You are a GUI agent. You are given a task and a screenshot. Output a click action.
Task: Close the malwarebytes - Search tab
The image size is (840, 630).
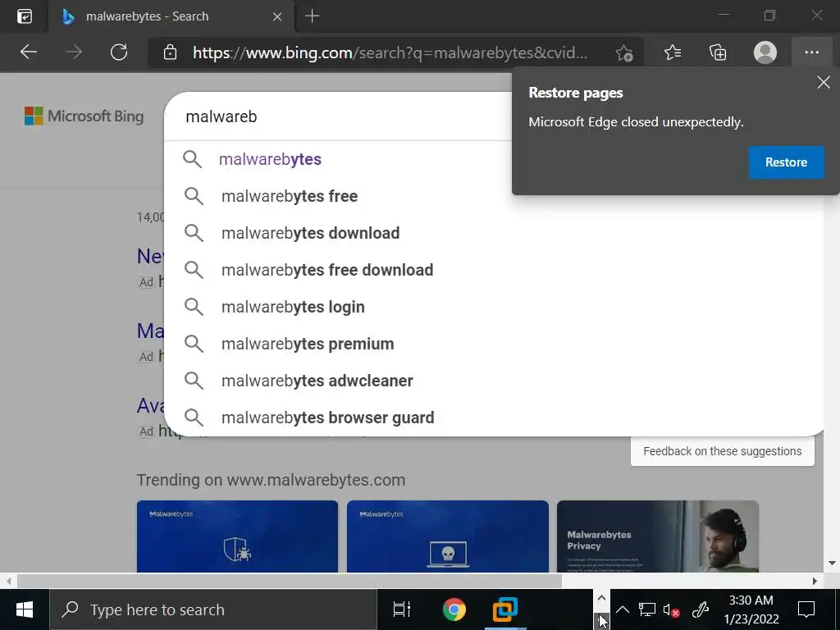click(277, 16)
